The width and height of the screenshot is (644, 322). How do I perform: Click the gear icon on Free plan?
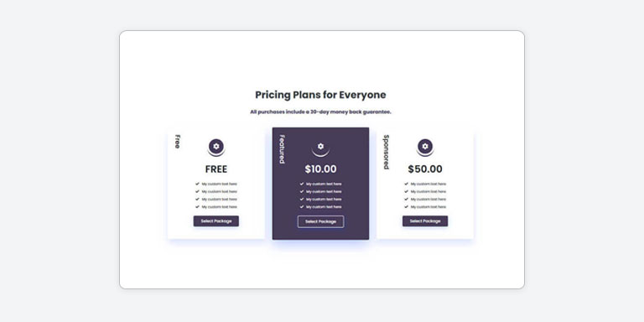[216, 146]
